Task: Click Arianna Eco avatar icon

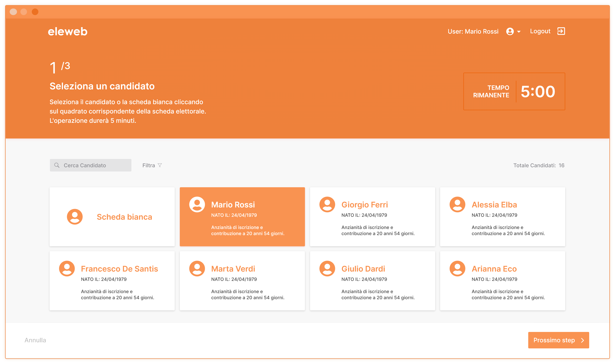Action: [457, 268]
